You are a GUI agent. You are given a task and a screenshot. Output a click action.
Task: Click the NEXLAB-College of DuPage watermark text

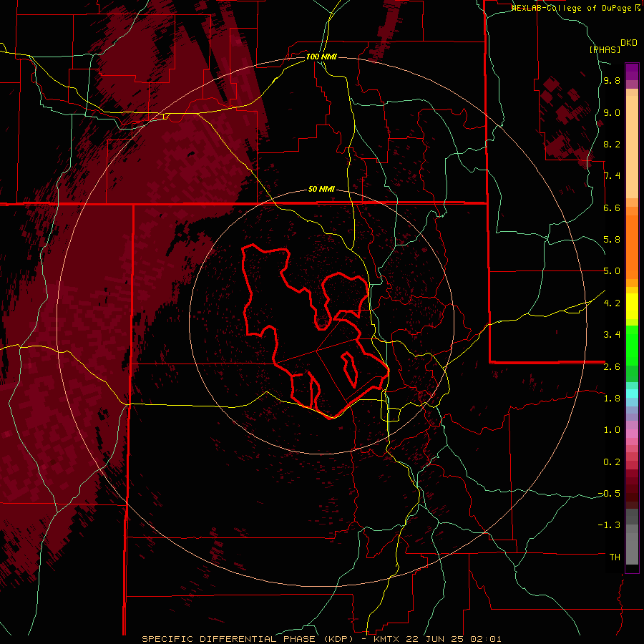pyautogui.click(x=576, y=8)
